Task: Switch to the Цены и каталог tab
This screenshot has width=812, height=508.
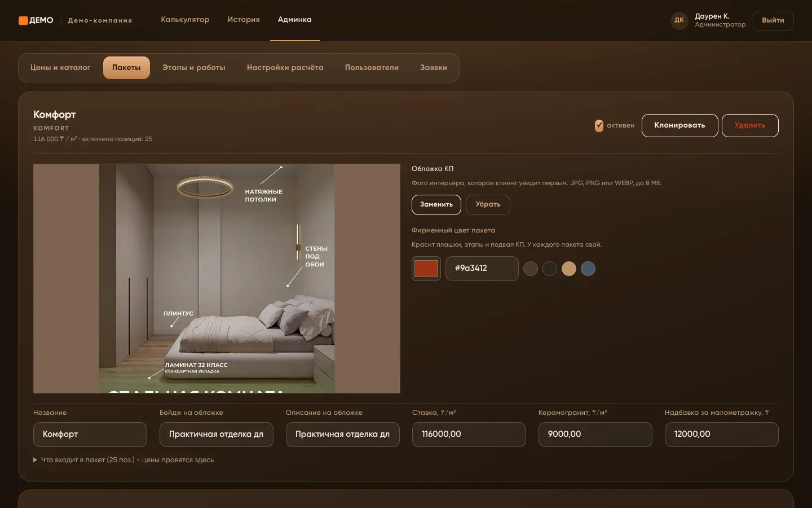Action: click(60, 68)
